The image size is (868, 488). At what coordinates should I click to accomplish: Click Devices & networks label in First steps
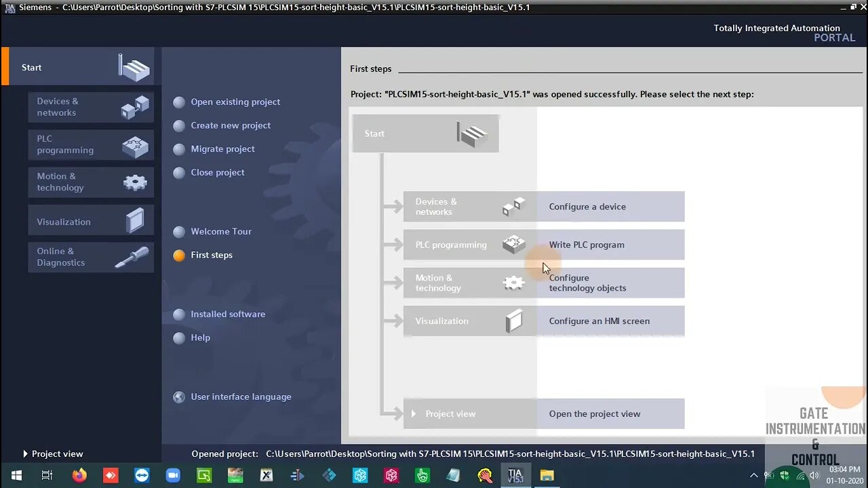click(x=436, y=207)
